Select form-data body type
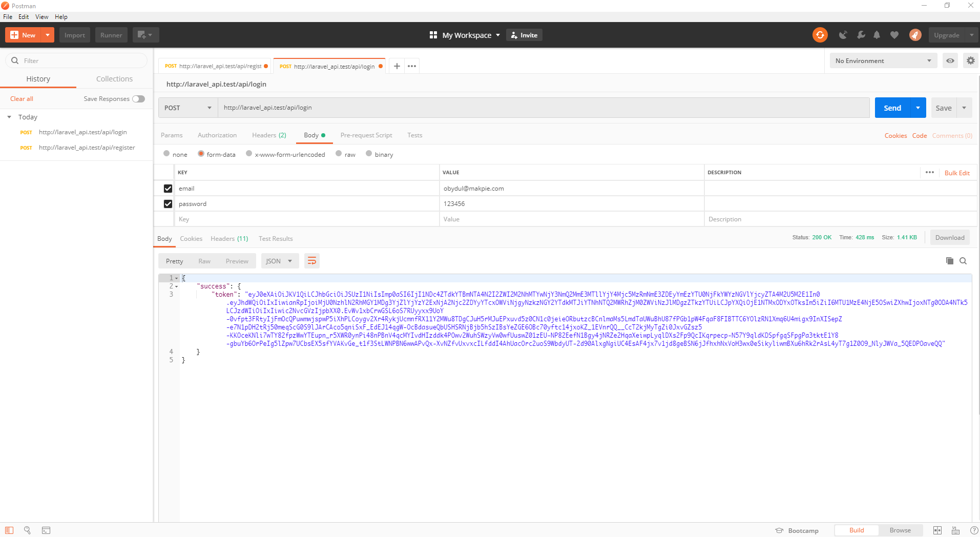The height and width of the screenshot is (537, 980). tap(201, 153)
